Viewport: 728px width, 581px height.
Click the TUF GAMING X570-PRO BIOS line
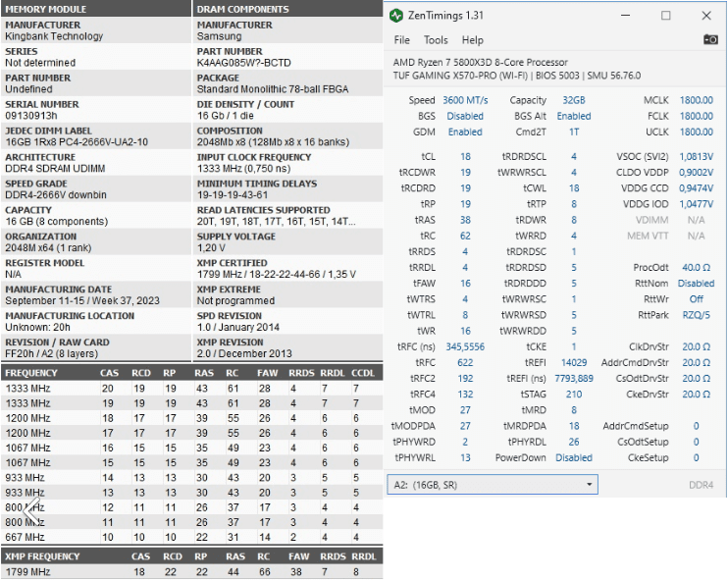517,76
